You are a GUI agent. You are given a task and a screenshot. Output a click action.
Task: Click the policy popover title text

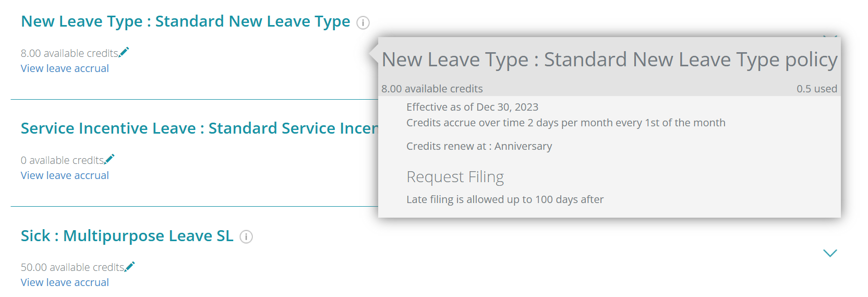pyautogui.click(x=609, y=60)
